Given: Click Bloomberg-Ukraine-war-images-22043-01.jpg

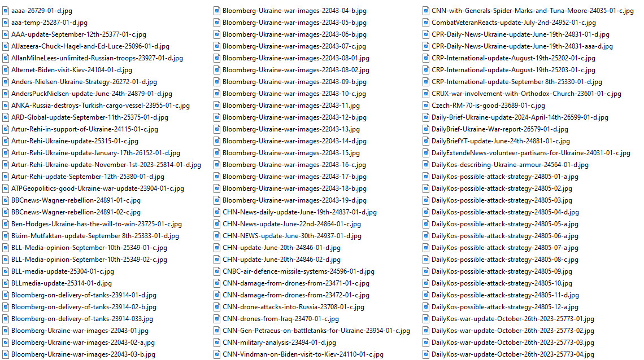Looking at the screenshot, I should [80, 331].
